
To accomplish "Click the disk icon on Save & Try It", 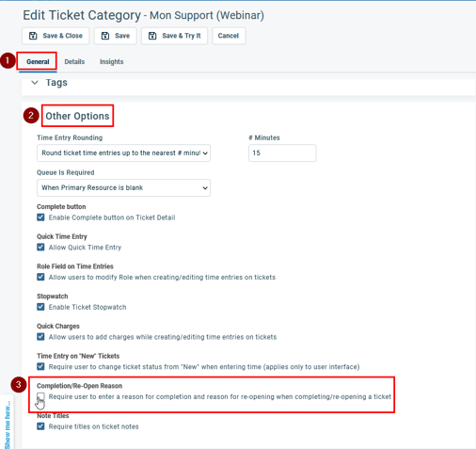I will pyautogui.click(x=152, y=36).
